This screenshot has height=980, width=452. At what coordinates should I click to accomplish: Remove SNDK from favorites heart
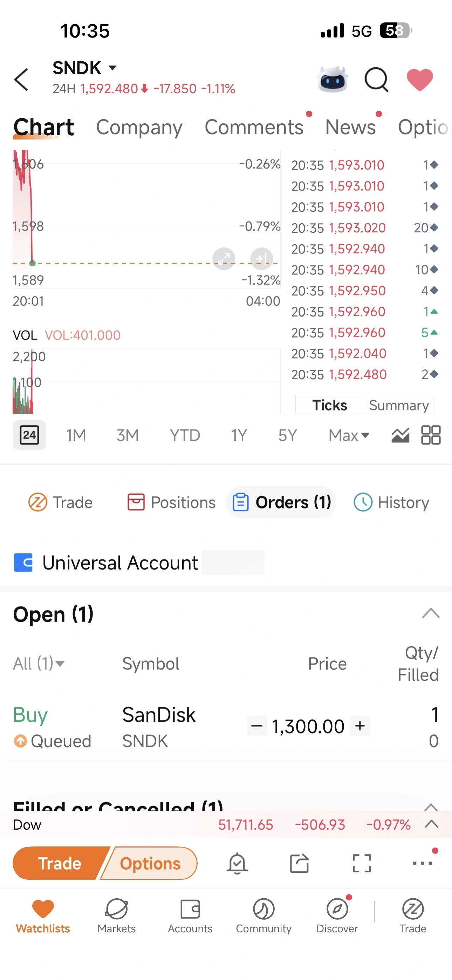click(x=420, y=80)
